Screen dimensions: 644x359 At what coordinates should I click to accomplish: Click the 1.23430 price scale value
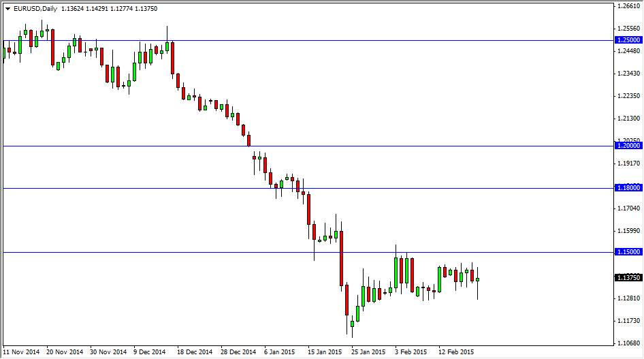tap(629, 74)
